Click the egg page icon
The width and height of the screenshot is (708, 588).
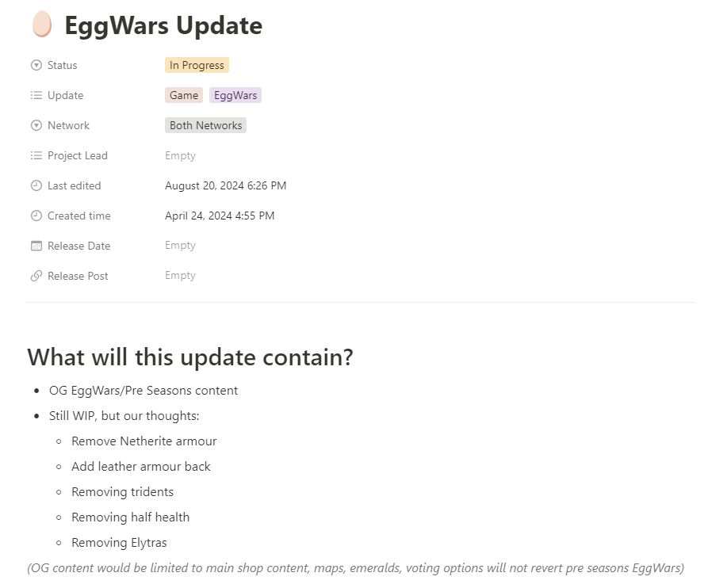(42, 25)
